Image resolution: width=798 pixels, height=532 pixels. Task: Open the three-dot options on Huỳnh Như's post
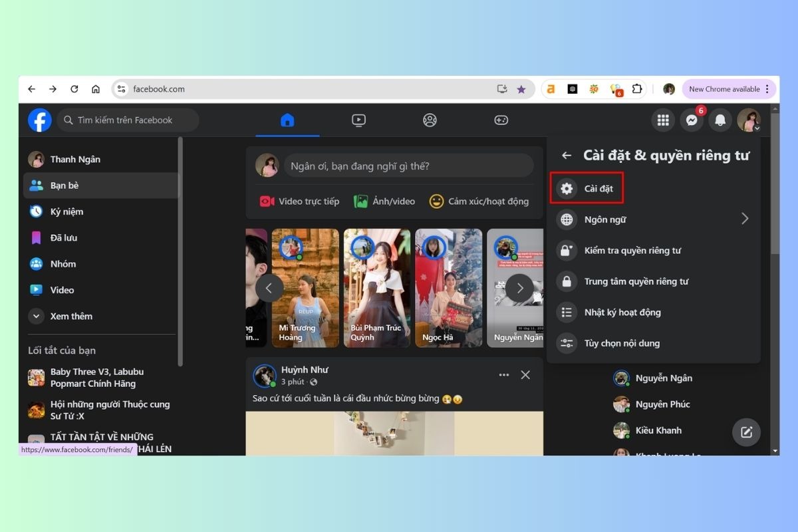[504, 375]
